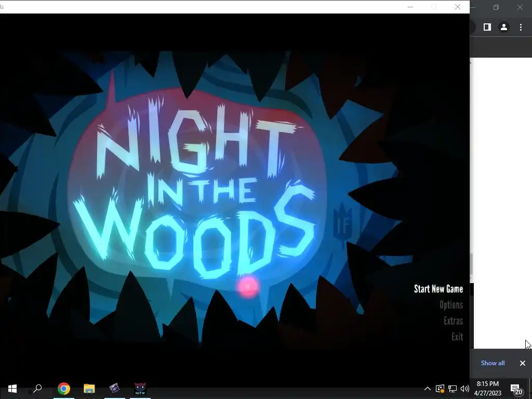Click the tray icon with orange dot

tap(440, 389)
